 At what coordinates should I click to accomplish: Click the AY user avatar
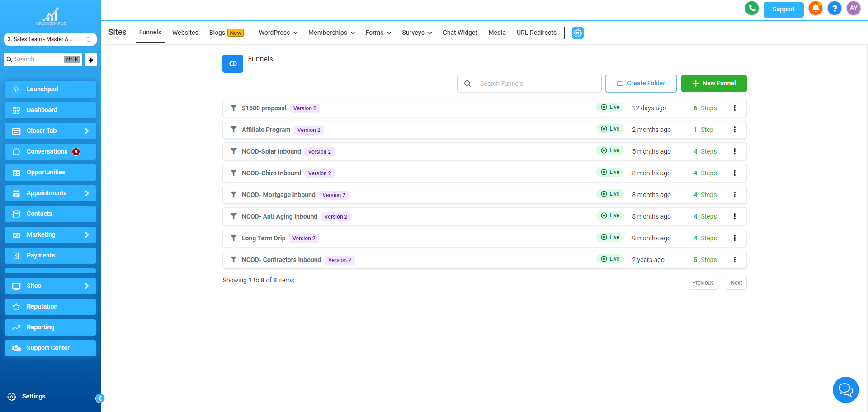click(853, 9)
